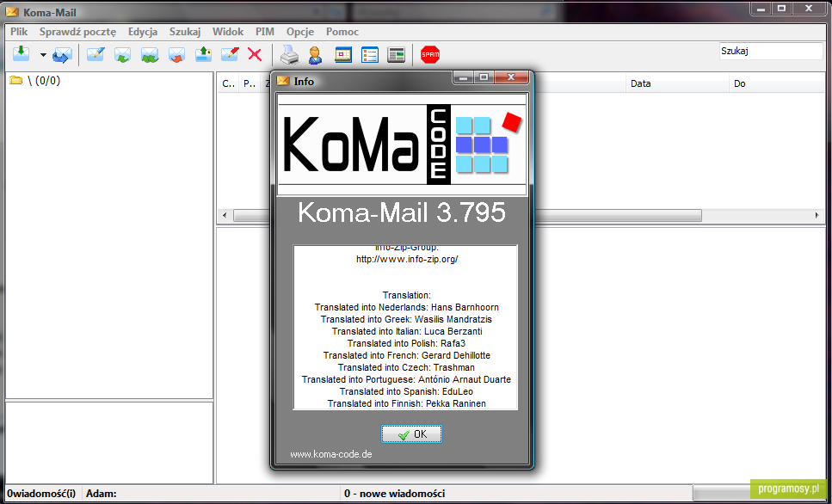The width and height of the screenshot is (832, 504).
Task: Click the http://www.info-zip.org/ link text
Action: coord(407,260)
